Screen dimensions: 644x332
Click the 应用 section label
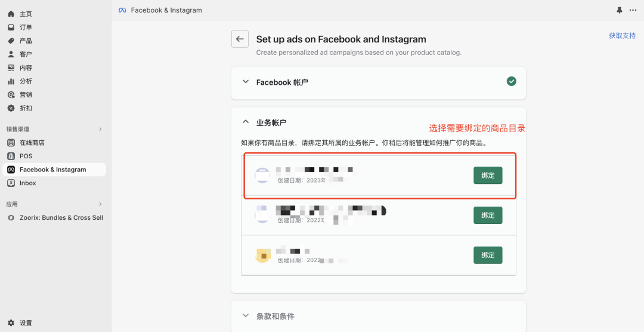[x=12, y=204]
